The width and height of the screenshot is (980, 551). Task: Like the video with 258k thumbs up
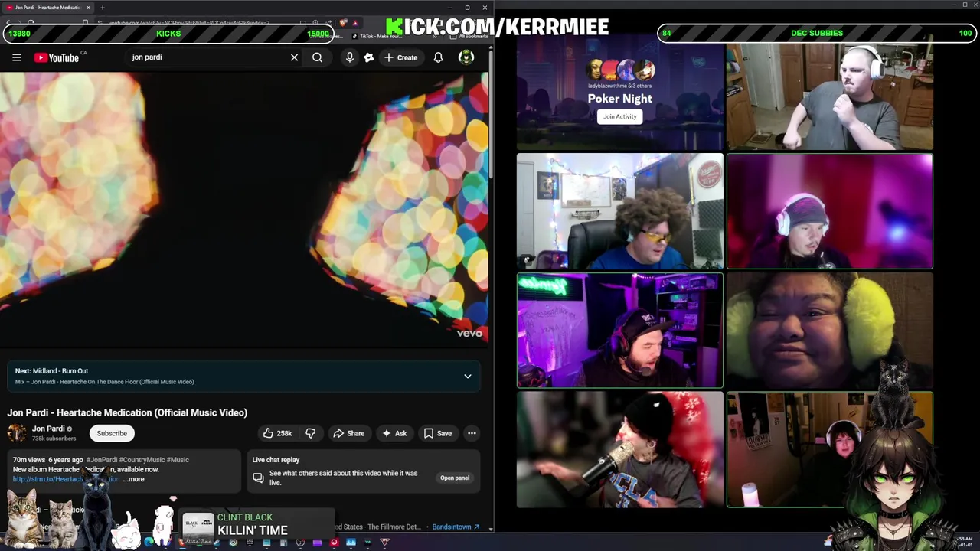(277, 433)
